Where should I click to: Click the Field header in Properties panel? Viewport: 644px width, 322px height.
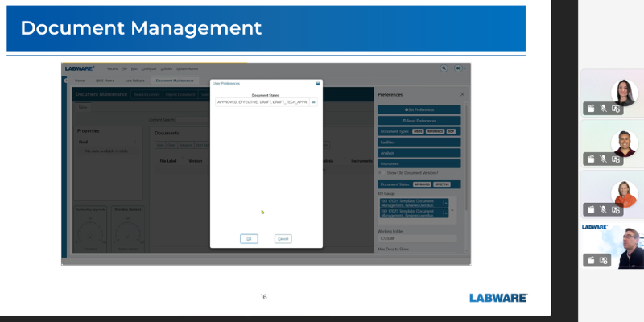tap(83, 142)
